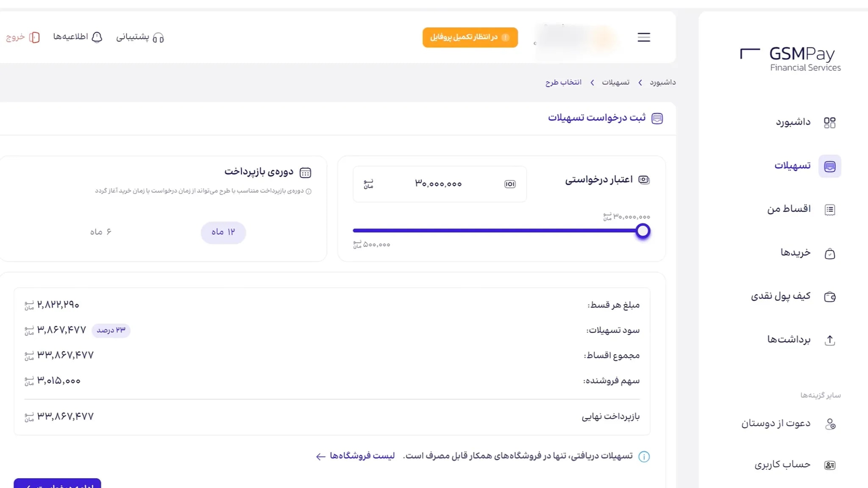Select the تسهیلات icon in the sidebar
The image size is (868, 488).
830,166
